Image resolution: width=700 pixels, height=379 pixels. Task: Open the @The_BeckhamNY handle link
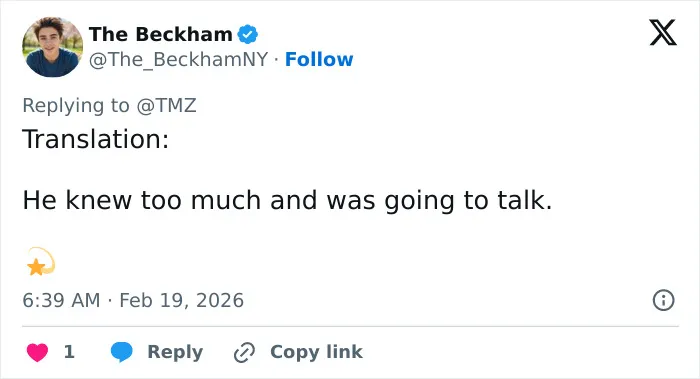point(179,59)
